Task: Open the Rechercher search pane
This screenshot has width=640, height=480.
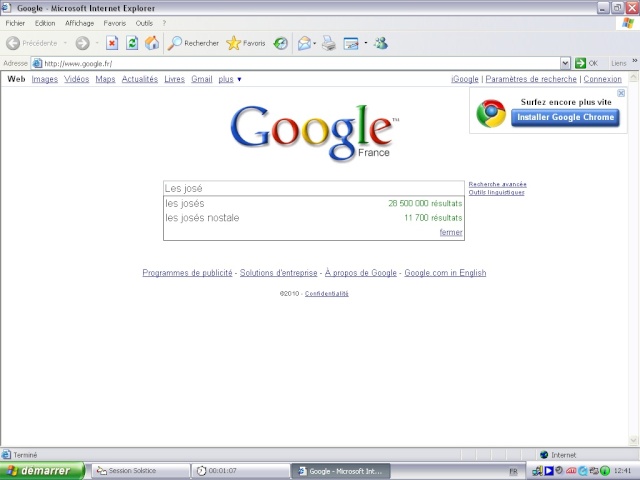Action: coord(193,43)
